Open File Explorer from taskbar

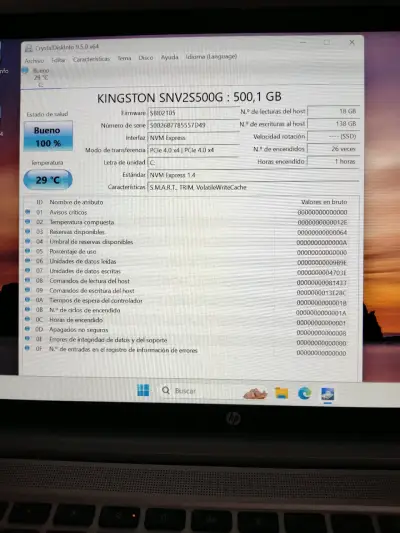pos(281,393)
